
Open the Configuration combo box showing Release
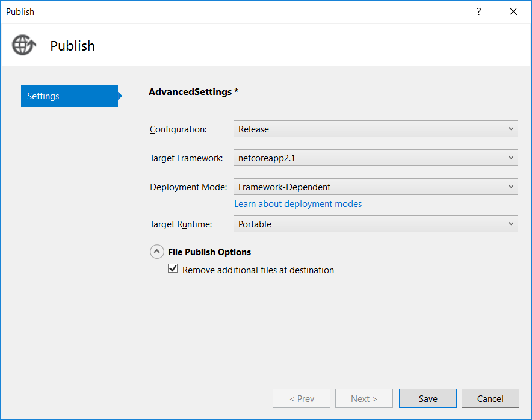[376, 129]
